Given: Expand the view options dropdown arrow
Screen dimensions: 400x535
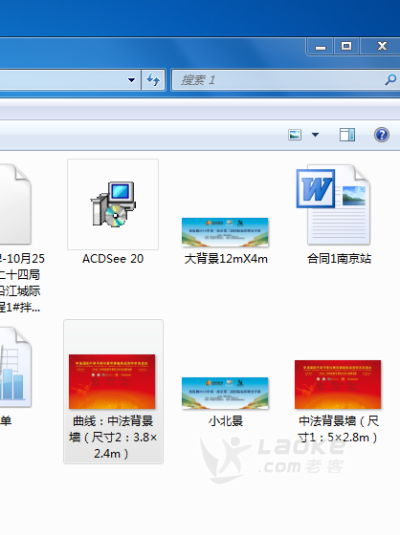Looking at the screenshot, I should coord(315,135).
